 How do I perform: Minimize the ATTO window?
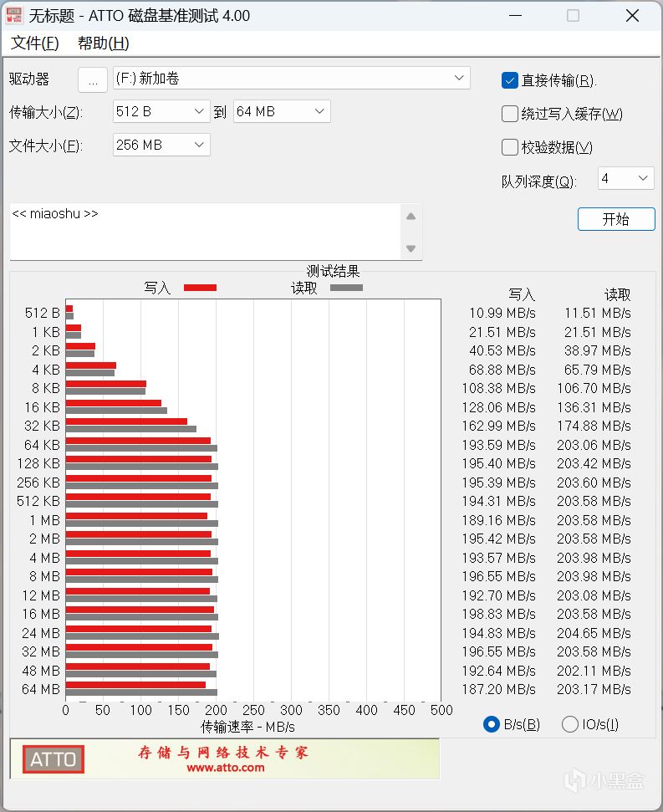(515, 16)
